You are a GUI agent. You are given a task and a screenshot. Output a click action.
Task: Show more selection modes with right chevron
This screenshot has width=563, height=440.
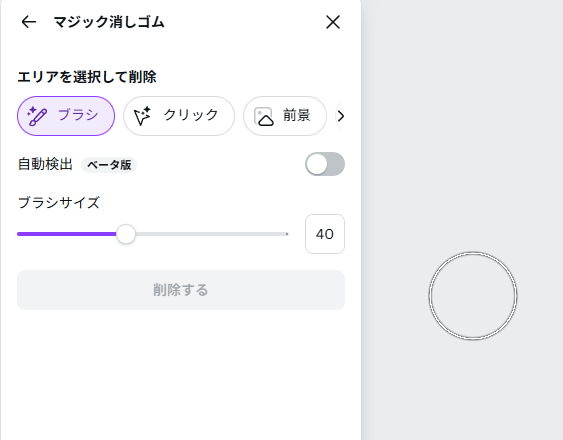click(x=341, y=116)
